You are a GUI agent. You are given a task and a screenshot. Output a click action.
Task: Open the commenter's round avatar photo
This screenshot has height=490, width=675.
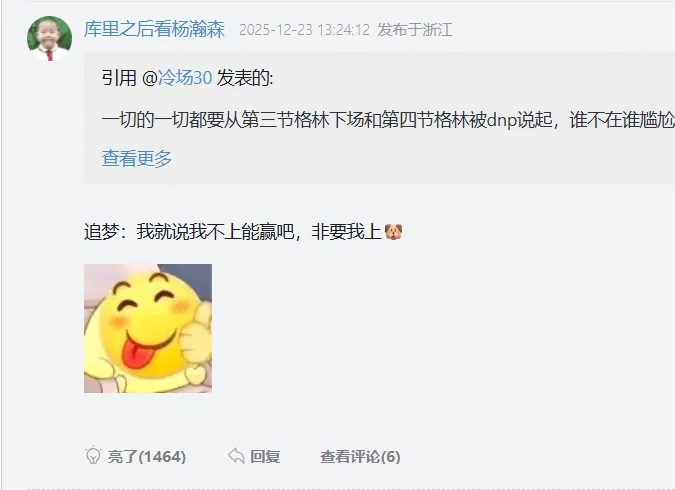(50, 38)
